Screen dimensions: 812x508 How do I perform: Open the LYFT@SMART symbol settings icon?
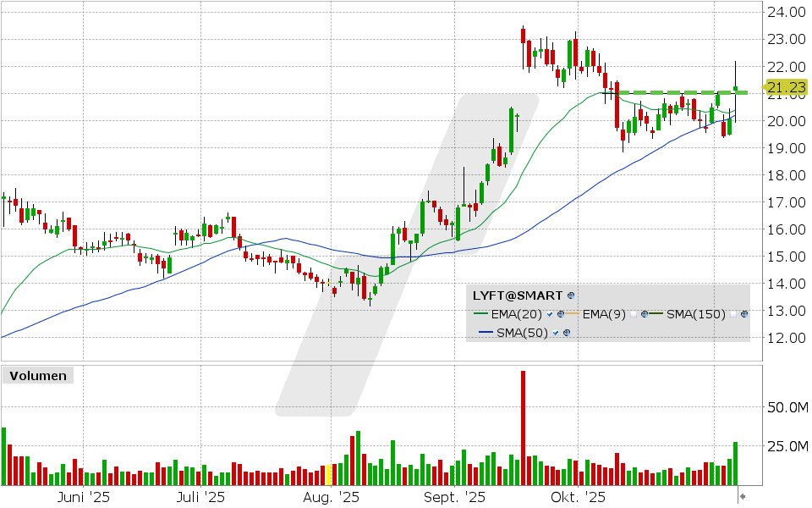click(570, 295)
